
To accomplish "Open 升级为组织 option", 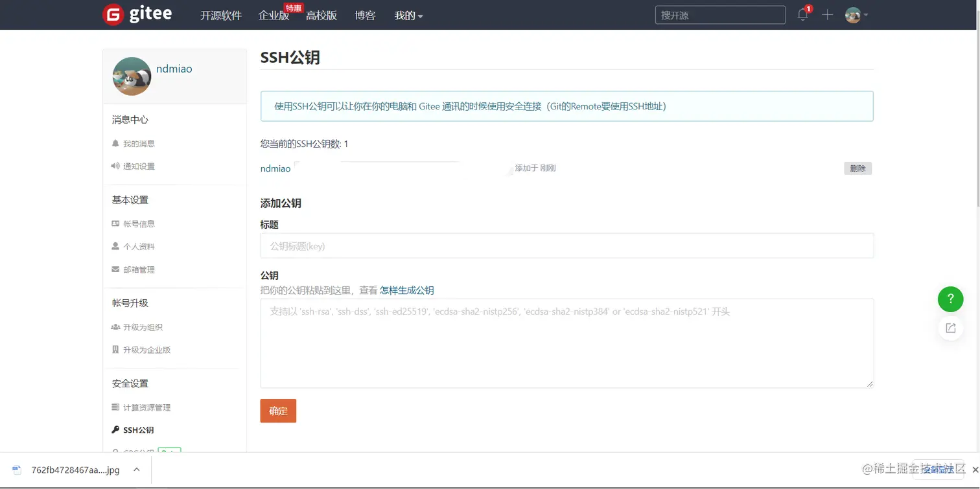I will [143, 328].
